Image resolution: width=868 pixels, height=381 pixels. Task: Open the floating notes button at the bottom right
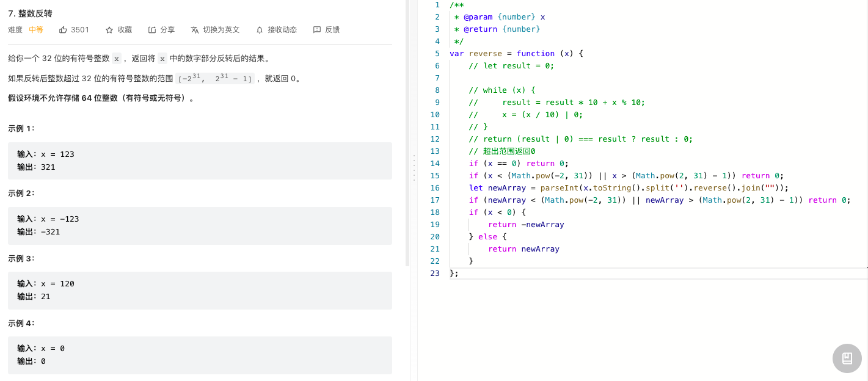[847, 358]
